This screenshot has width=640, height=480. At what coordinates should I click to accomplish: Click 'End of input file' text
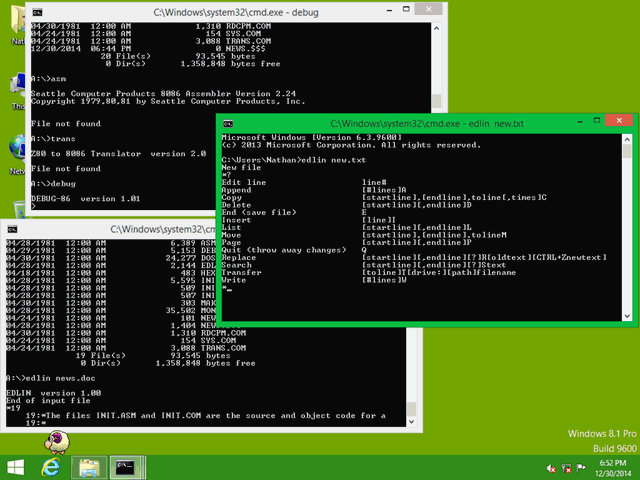pos(48,401)
